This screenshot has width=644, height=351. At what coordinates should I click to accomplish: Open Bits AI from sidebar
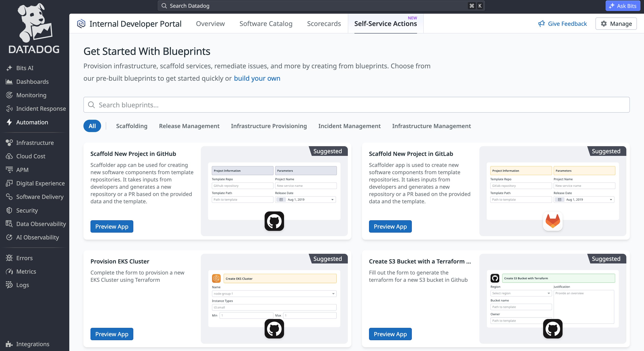pyautogui.click(x=24, y=68)
